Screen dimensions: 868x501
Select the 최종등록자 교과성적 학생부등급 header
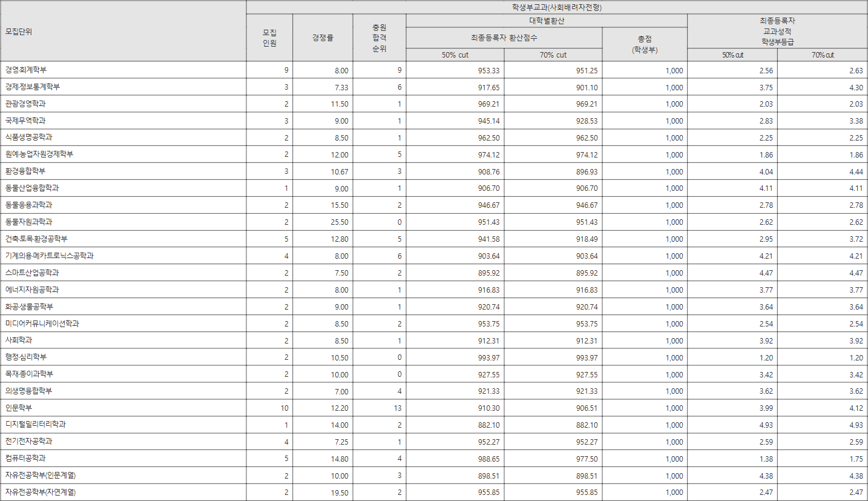tap(777, 32)
